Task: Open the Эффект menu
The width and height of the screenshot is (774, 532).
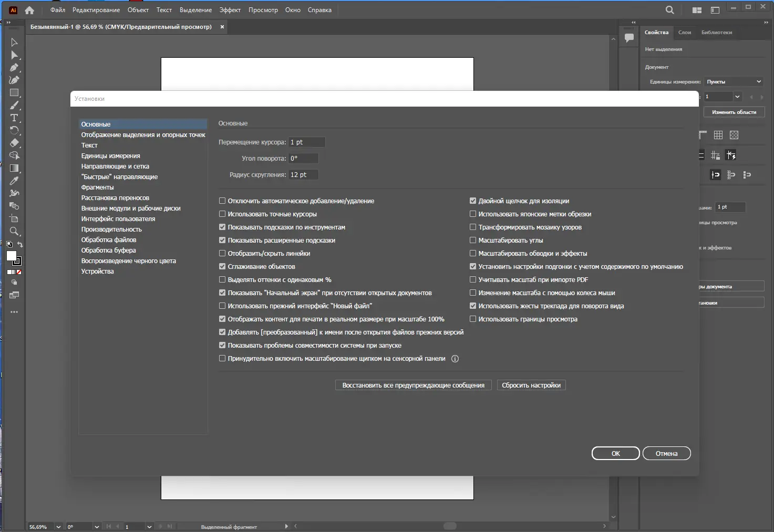Action: coord(230,10)
